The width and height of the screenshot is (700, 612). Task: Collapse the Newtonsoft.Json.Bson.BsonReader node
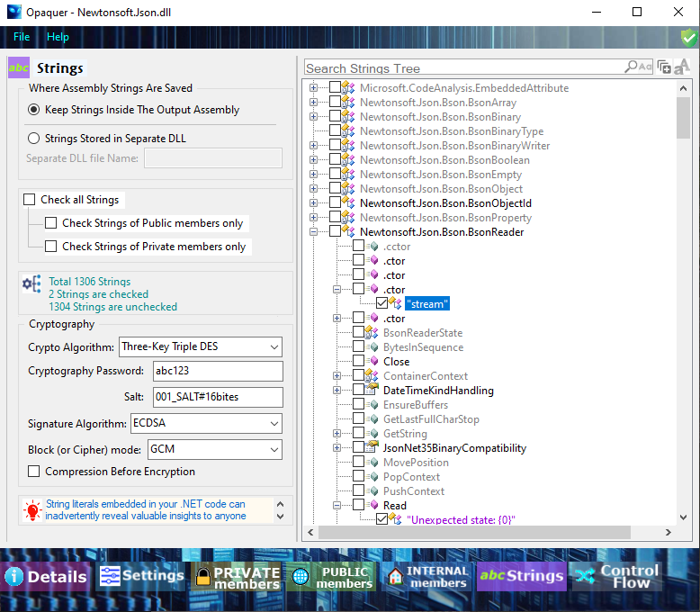pyautogui.click(x=313, y=231)
